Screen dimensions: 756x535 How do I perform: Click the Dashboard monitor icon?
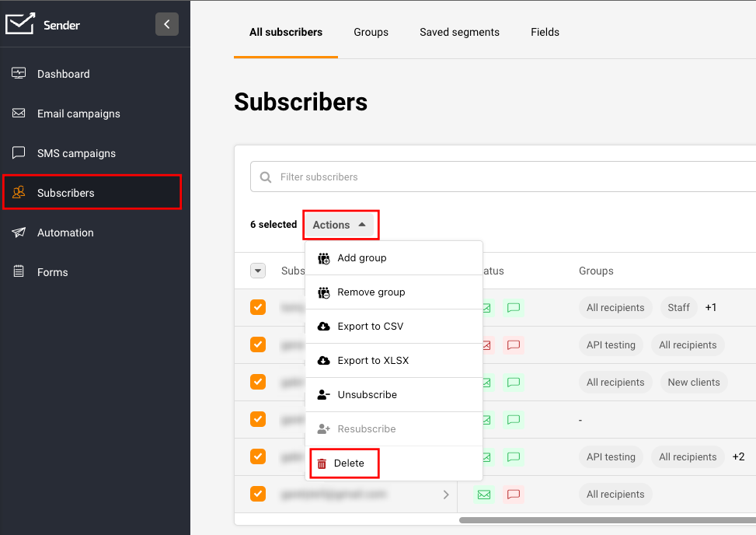[x=19, y=74]
